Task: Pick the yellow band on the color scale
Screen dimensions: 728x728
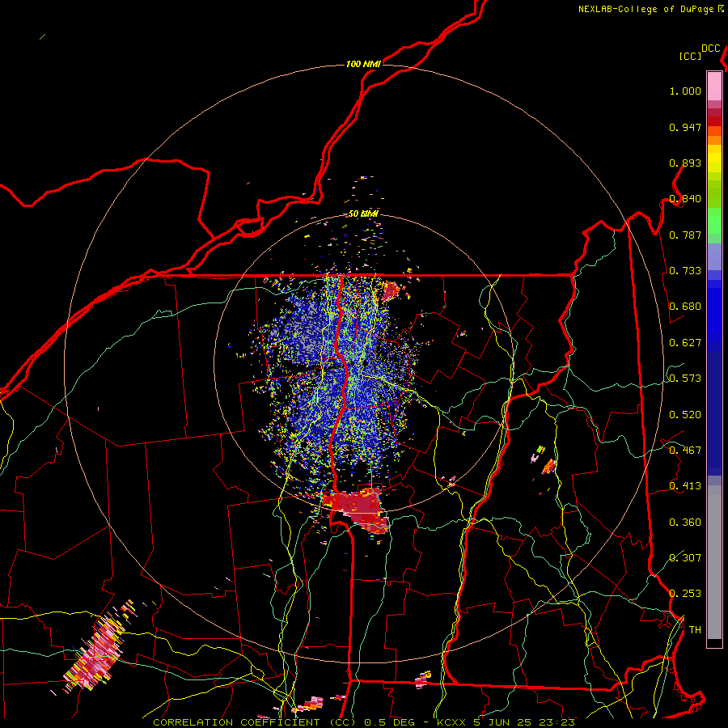Action: [714, 159]
